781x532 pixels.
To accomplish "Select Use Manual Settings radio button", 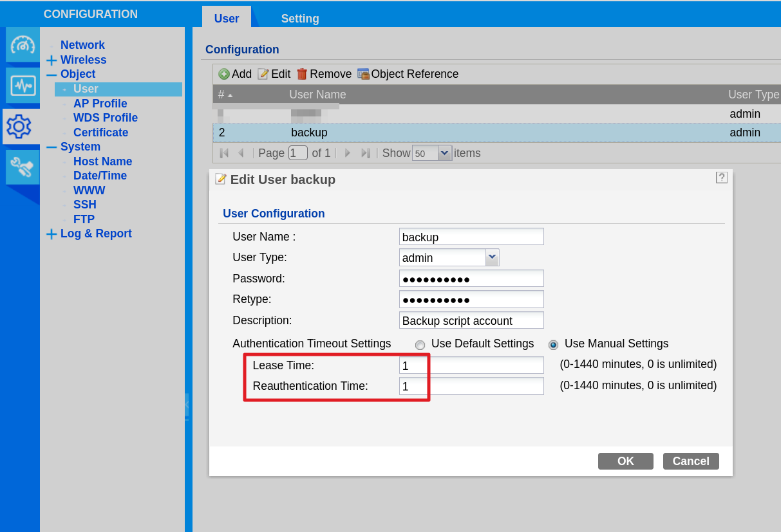I will tap(553, 345).
